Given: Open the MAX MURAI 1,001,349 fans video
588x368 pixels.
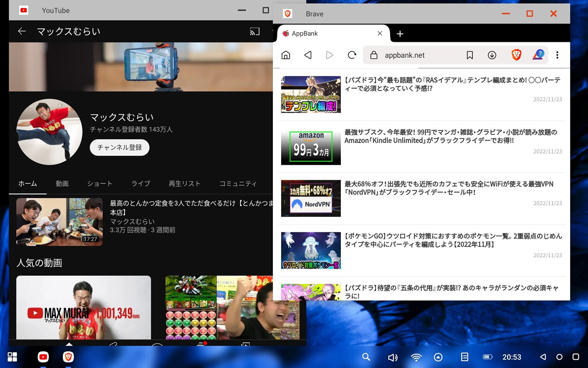Looking at the screenshot, I should [84, 307].
